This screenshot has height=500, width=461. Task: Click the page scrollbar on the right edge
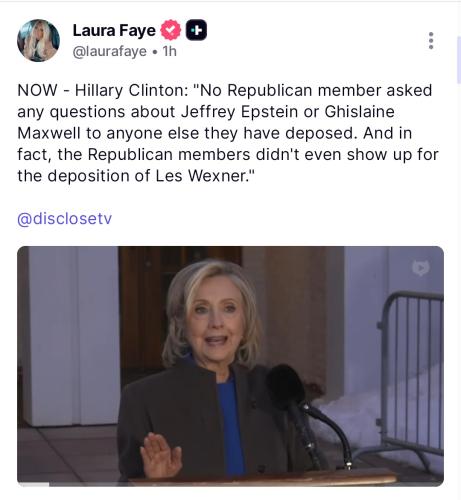click(459, 60)
